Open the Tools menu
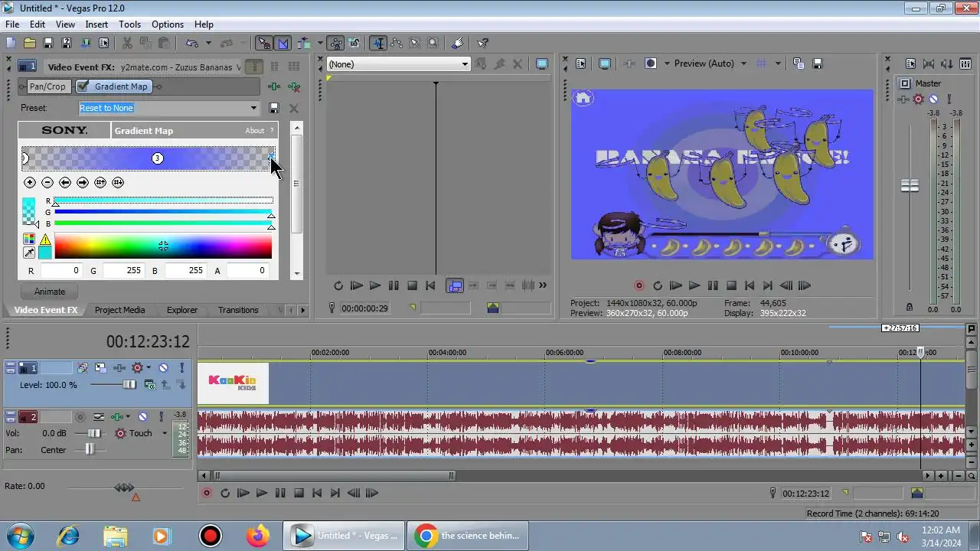The width and height of the screenshot is (980, 551). coord(129,24)
